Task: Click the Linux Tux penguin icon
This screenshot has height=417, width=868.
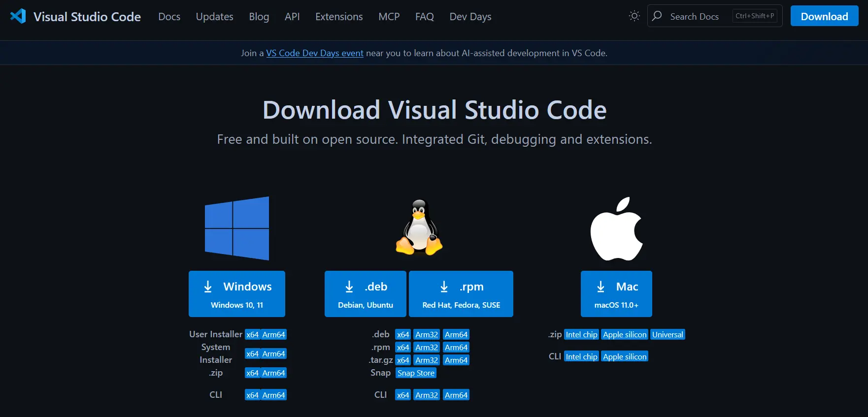Action: [419, 227]
